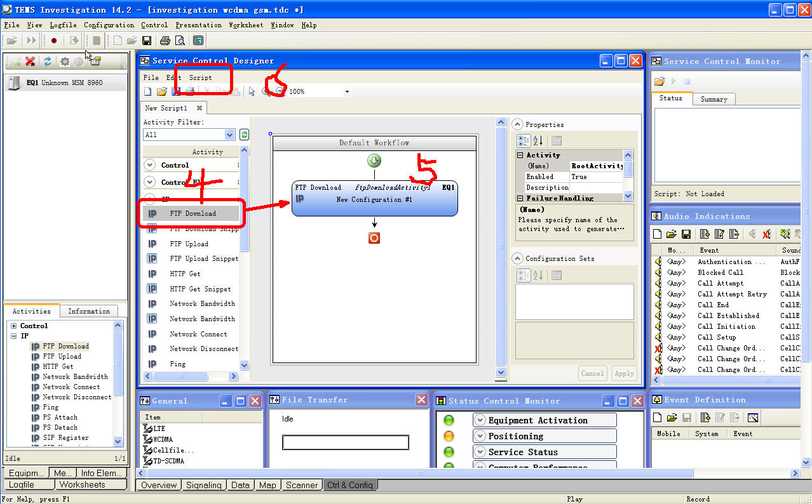The height and width of the screenshot is (504, 812).
Task: Switch to the Signaling worksheet tab
Action: (x=204, y=485)
